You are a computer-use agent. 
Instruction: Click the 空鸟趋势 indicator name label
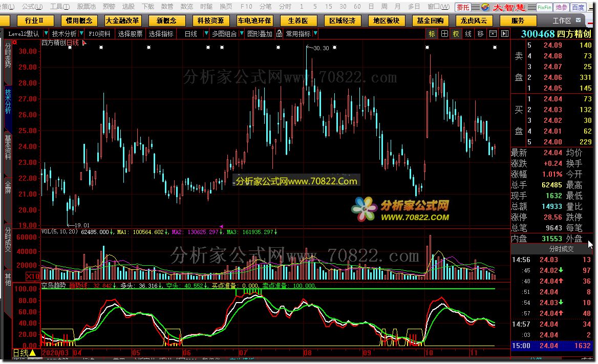[54, 285]
